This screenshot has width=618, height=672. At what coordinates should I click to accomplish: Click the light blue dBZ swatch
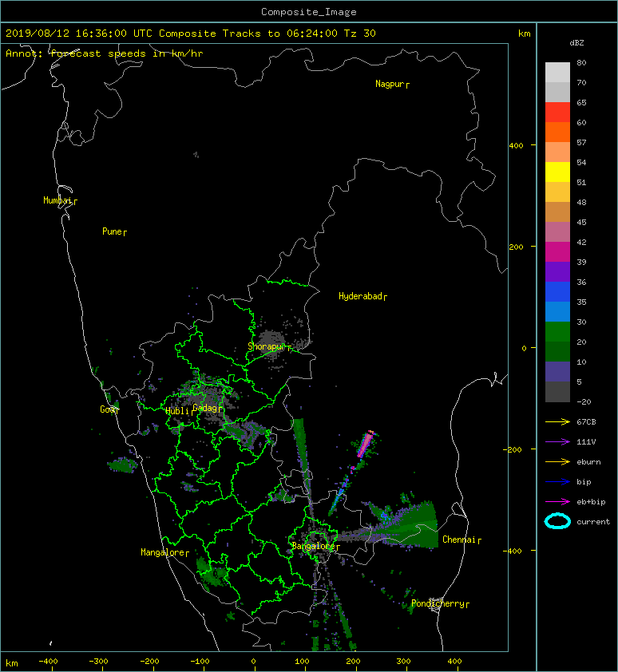[557, 311]
